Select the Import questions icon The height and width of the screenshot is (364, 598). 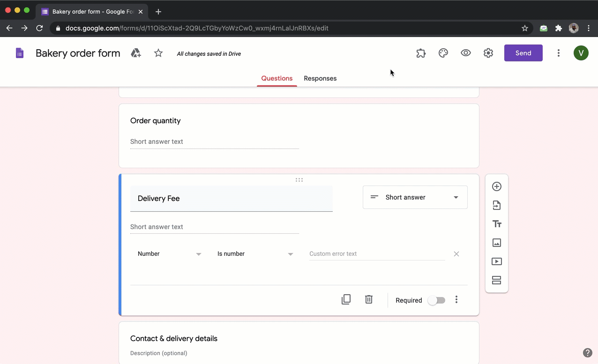[x=496, y=205]
